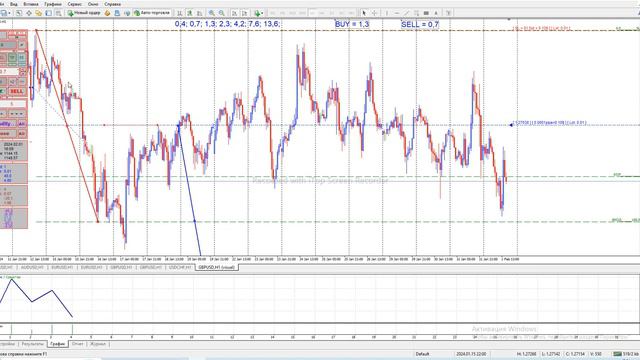Image resolution: width=640 pixels, height=360 pixels.
Task: Click the lot size field showing 0.7
Action: (9, 71)
